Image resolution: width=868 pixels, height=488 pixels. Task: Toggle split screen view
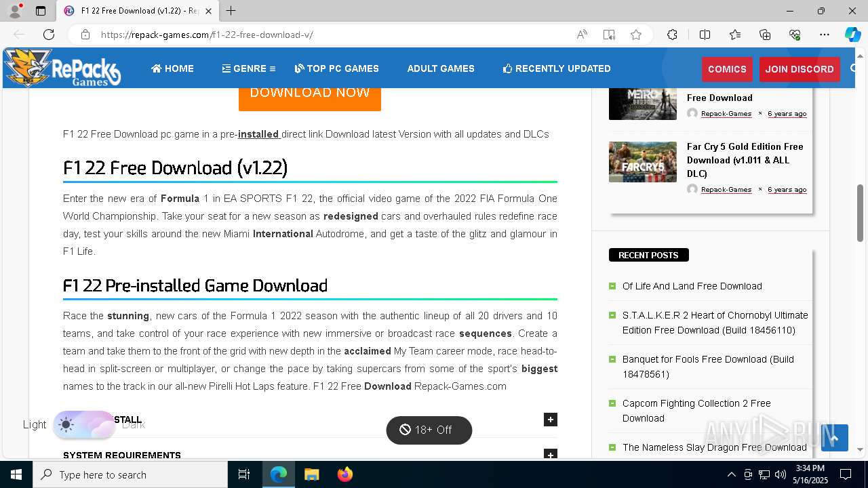point(705,35)
